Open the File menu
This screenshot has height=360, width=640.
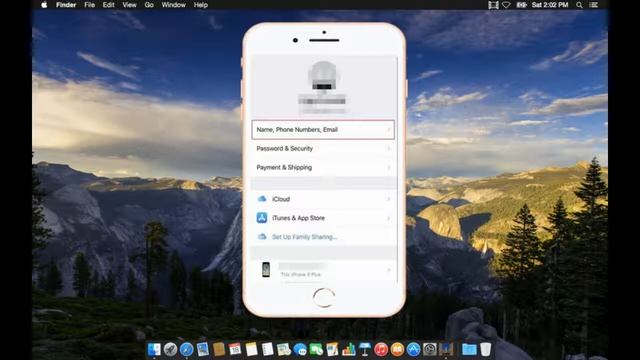coord(89,5)
